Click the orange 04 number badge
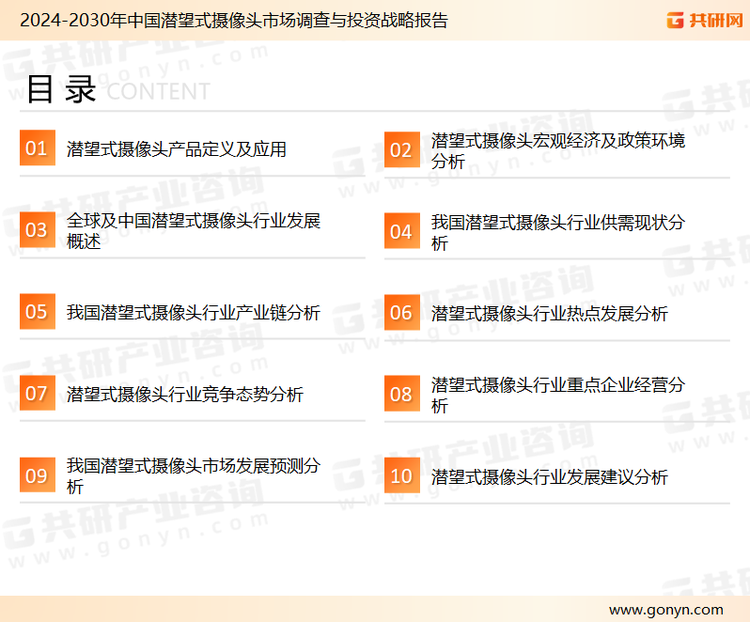 [402, 231]
